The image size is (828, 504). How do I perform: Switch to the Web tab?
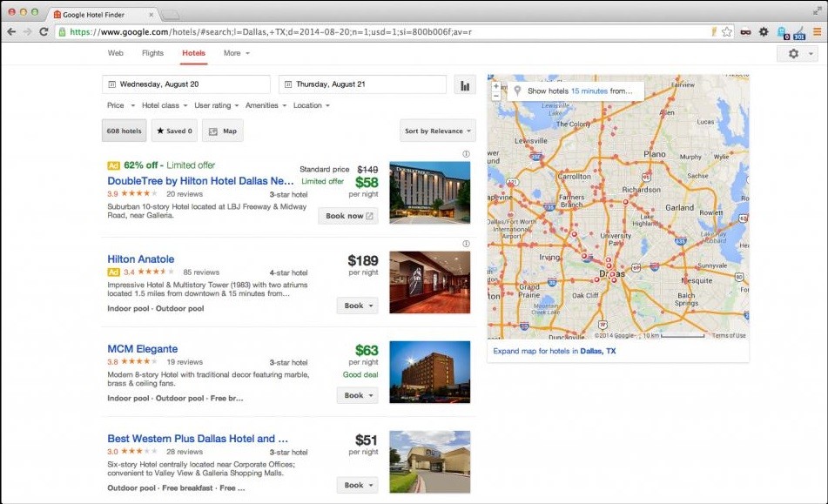pos(116,53)
